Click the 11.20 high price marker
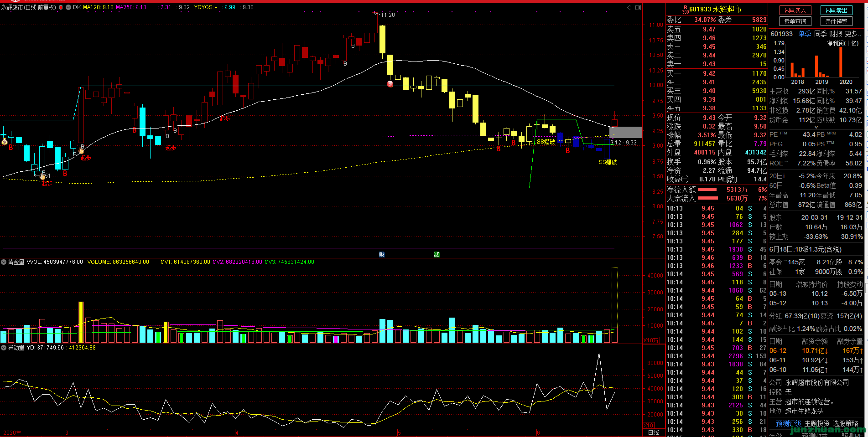The width and height of the screenshot is (868, 437). click(388, 15)
